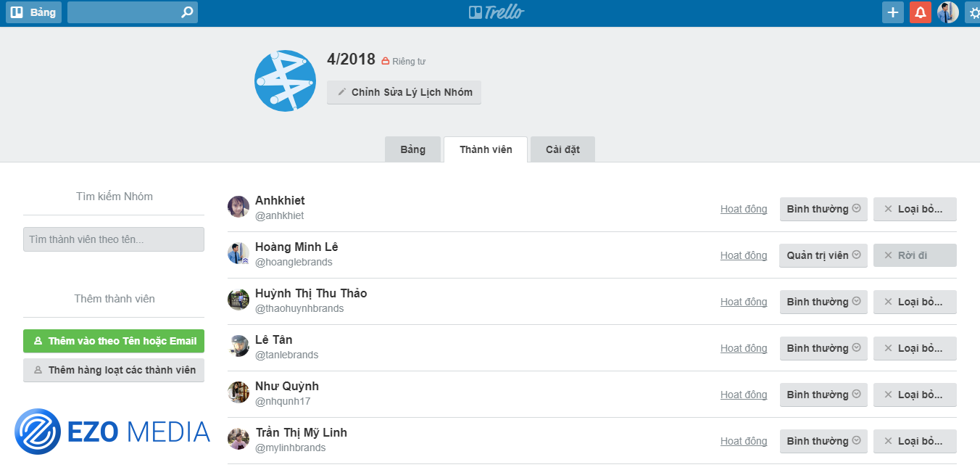This screenshot has height=470, width=980.
Task: Click Loại bỏ button for Lê Tân
Action: tap(915, 348)
